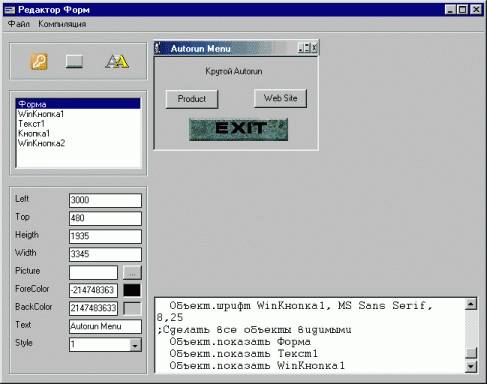
Task: Open the Компиляция menu
Action: (62, 24)
